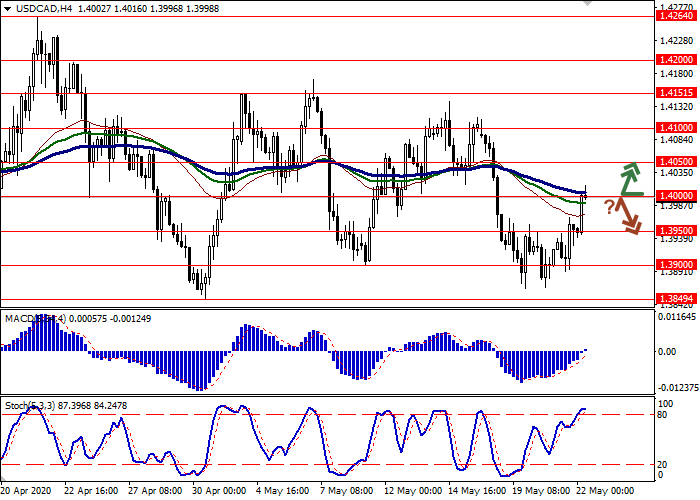Click the red question mark symbol
The image size is (700, 500).
609,206
